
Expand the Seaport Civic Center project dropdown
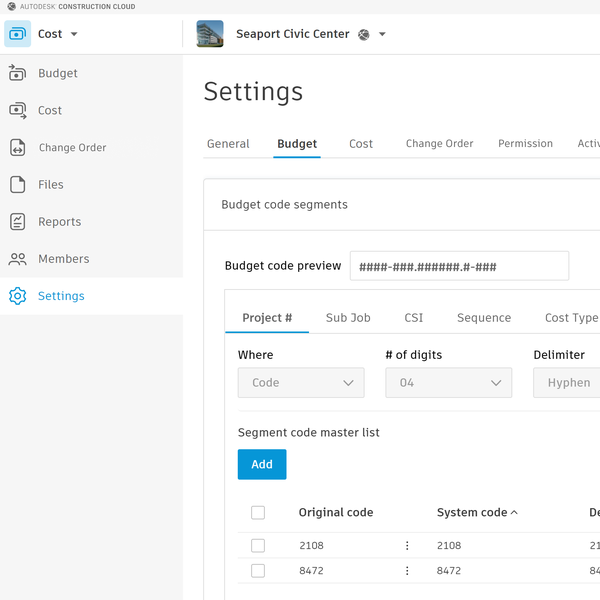coord(382,34)
